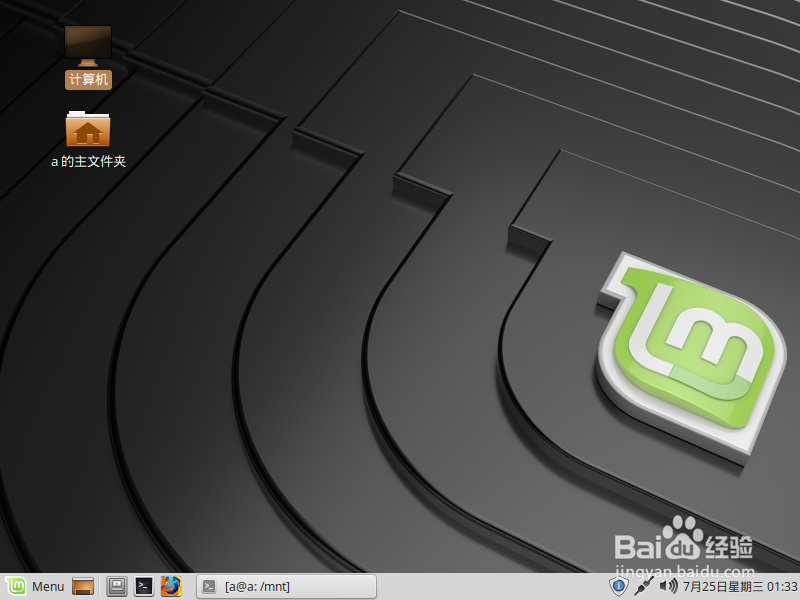Open the a 的主文件夹 home folder icon

pos(88,130)
